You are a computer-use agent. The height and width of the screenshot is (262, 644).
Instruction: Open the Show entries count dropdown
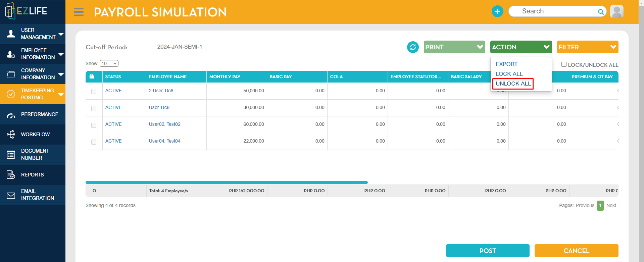tap(109, 63)
